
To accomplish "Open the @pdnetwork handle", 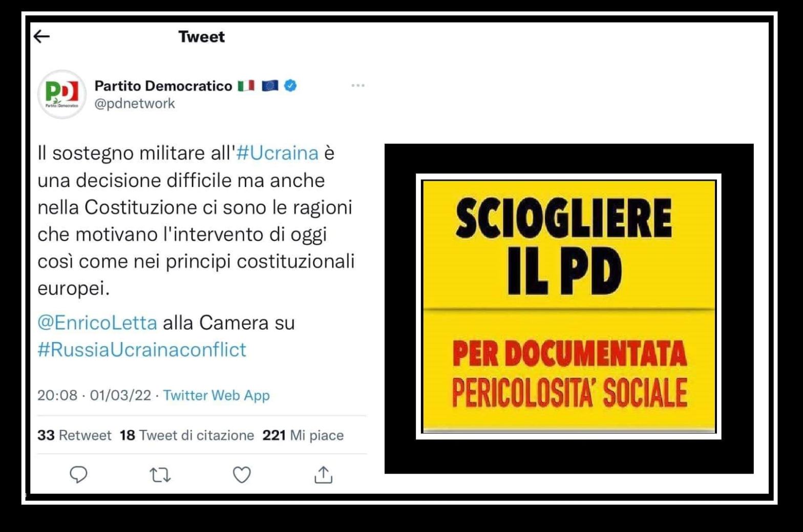I will [135, 103].
